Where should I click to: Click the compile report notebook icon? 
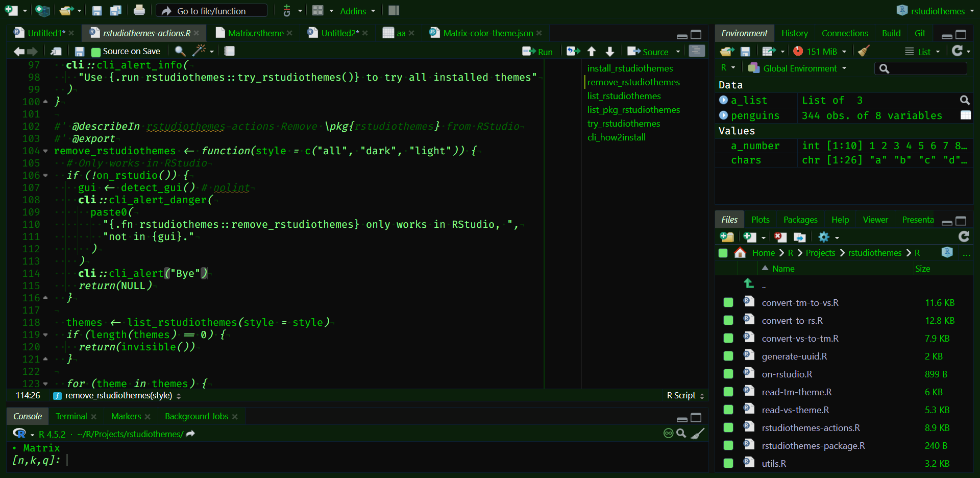(230, 51)
